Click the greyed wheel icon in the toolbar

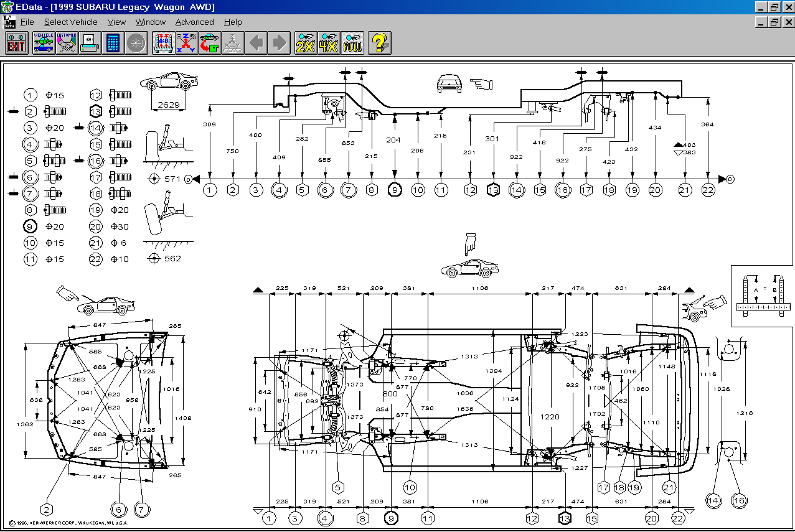tap(135, 43)
